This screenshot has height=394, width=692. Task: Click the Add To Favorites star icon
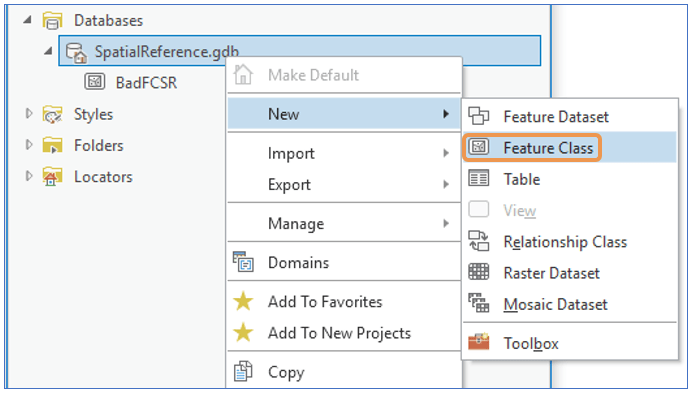click(x=243, y=301)
